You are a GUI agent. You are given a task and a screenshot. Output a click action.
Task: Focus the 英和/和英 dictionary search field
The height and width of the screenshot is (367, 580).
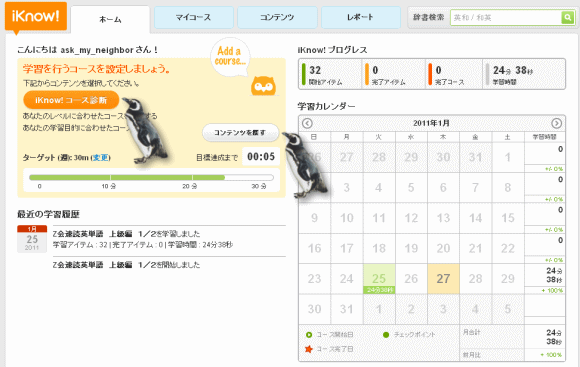pyautogui.click(x=506, y=17)
